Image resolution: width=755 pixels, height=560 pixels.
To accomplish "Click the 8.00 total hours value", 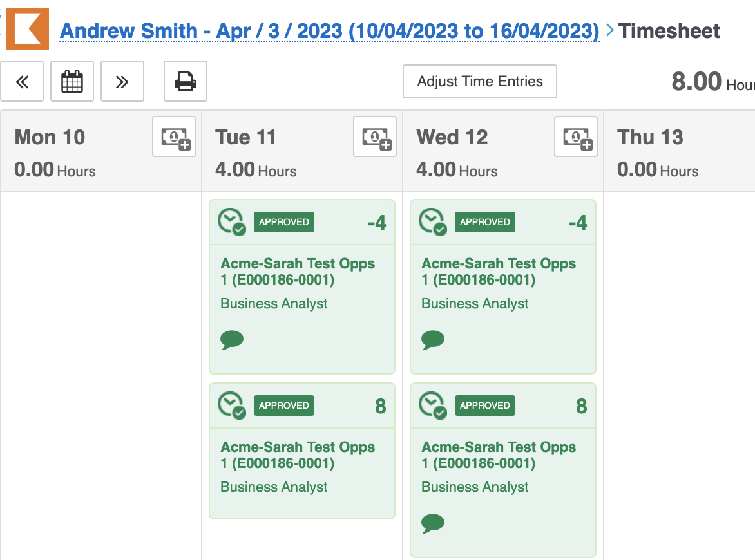I will tap(696, 81).
